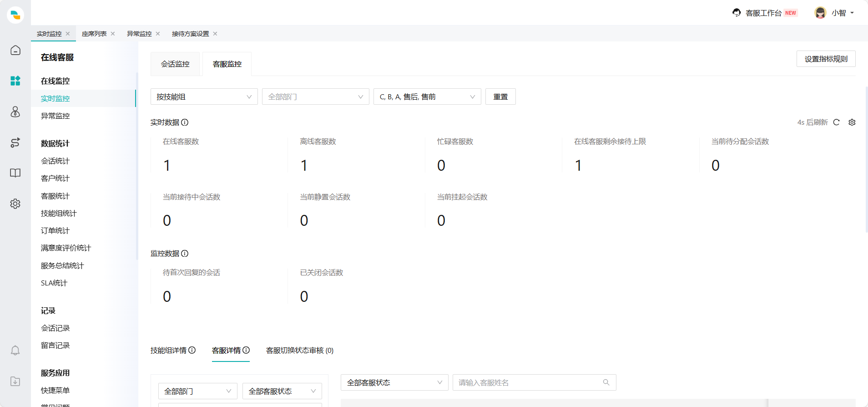Close the 实时监控 tab
The width and height of the screenshot is (868, 407).
(x=68, y=34)
